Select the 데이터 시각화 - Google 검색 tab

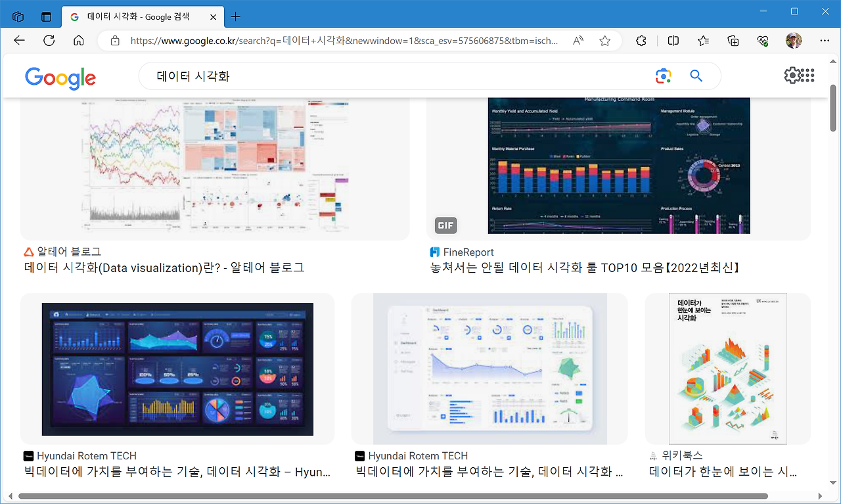coord(143,17)
